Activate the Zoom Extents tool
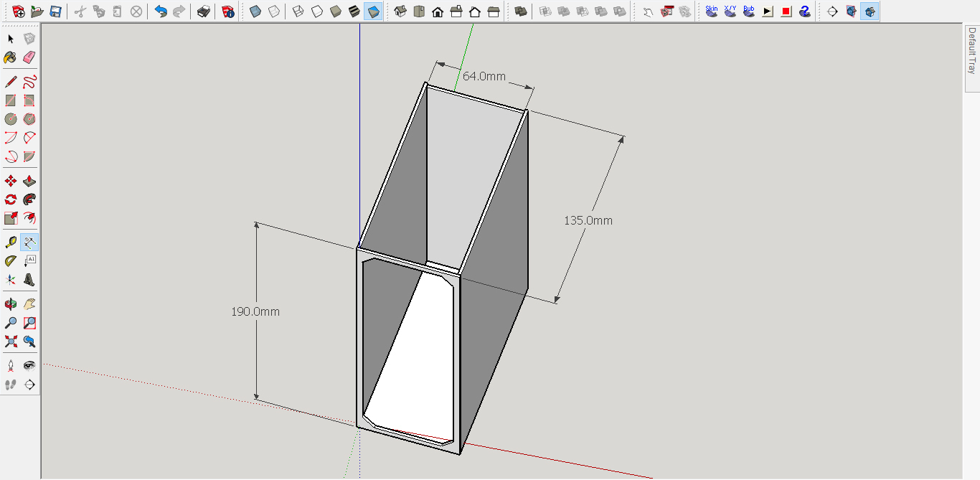Image resolution: width=980 pixels, height=480 pixels. 11,342
